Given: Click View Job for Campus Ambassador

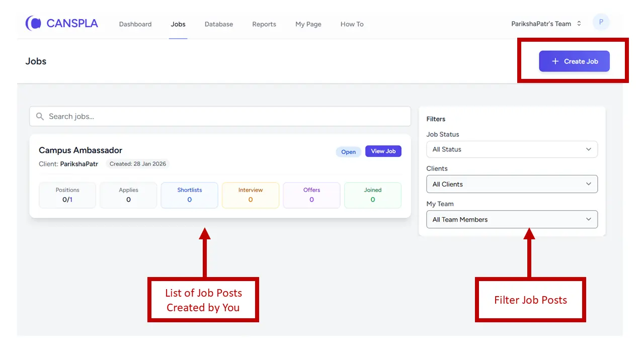Looking at the screenshot, I should [x=383, y=151].
